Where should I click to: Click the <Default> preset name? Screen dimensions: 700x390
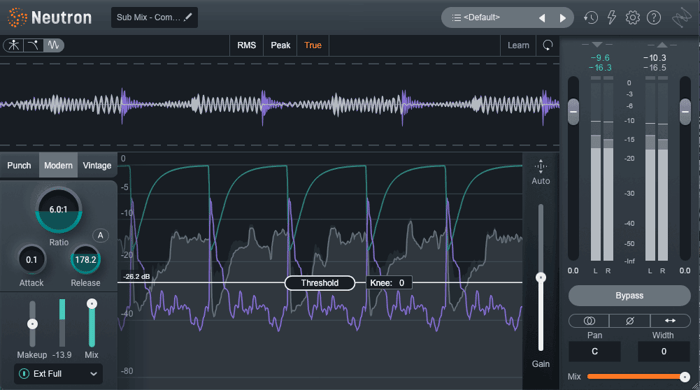click(482, 17)
